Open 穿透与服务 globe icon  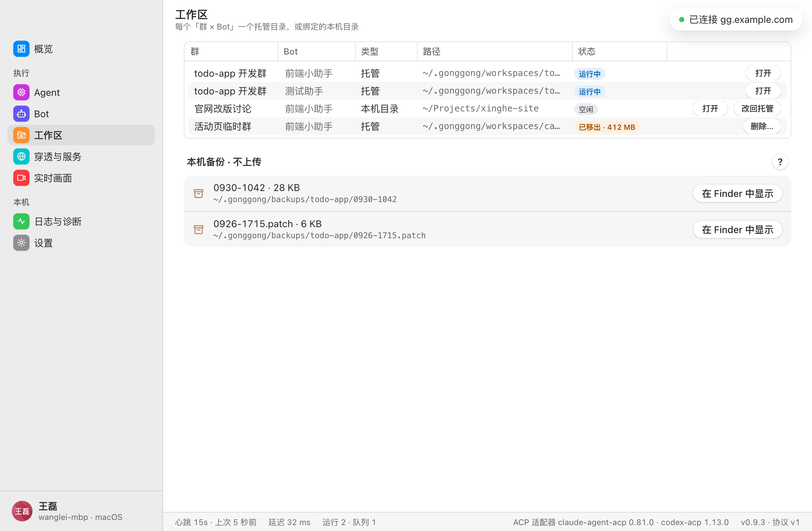coord(21,157)
